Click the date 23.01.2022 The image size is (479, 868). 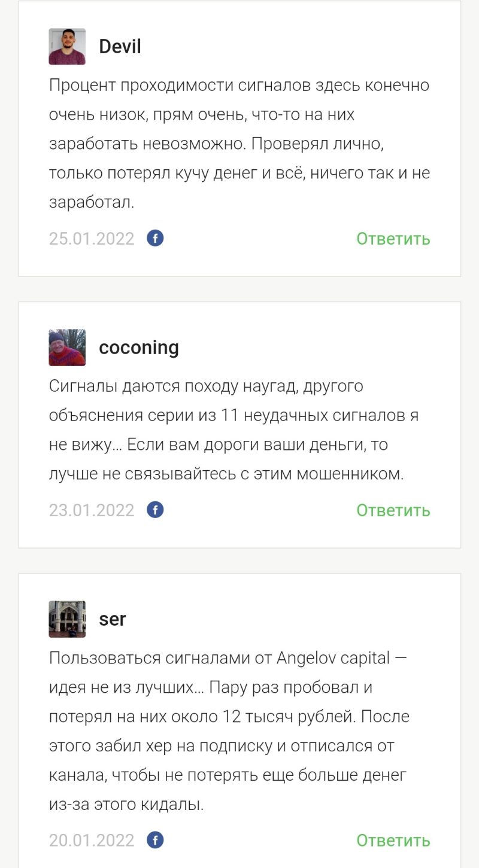pyautogui.click(x=92, y=510)
